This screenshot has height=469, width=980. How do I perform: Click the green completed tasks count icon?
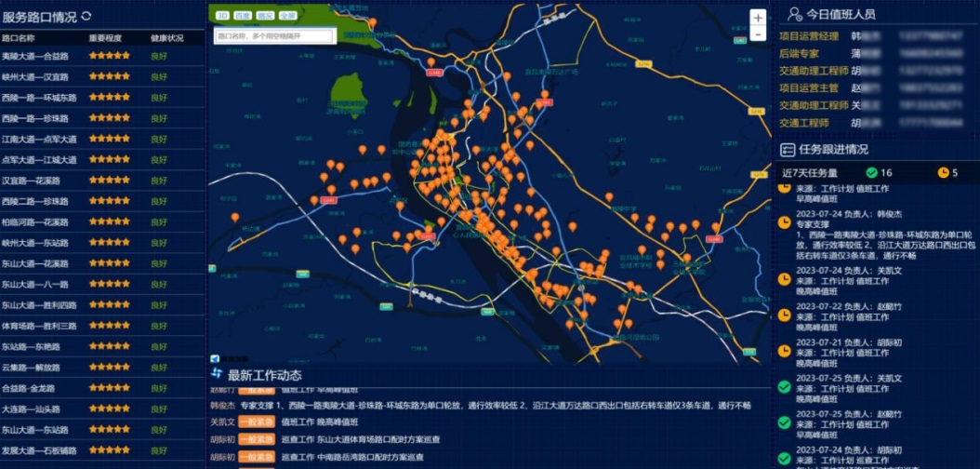click(x=871, y=172)
